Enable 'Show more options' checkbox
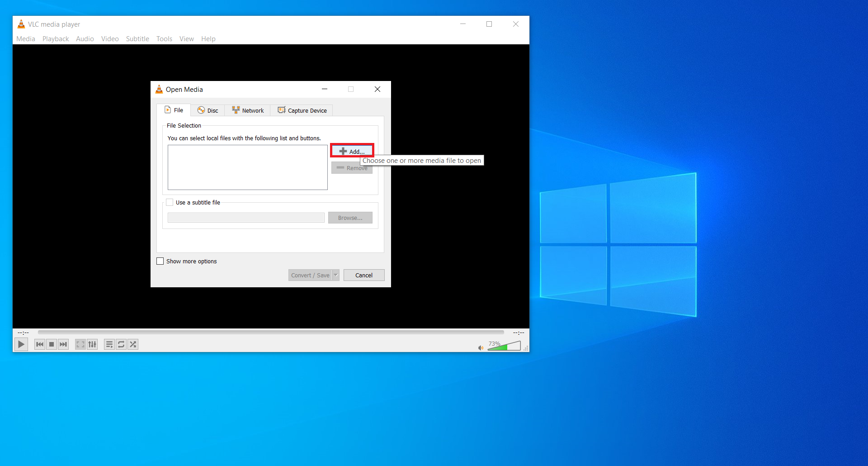868x466 pixels. click(160, 261)
